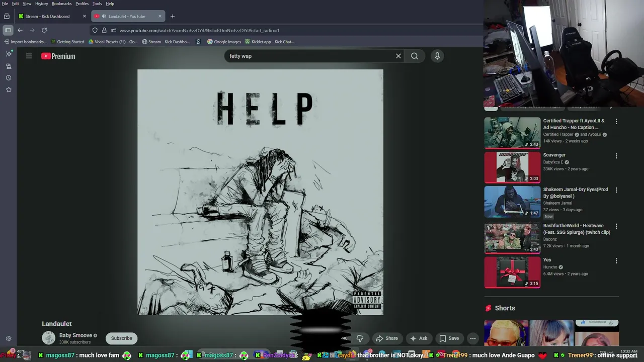Open history clock sidebar icon

click(x=9, y=78)
